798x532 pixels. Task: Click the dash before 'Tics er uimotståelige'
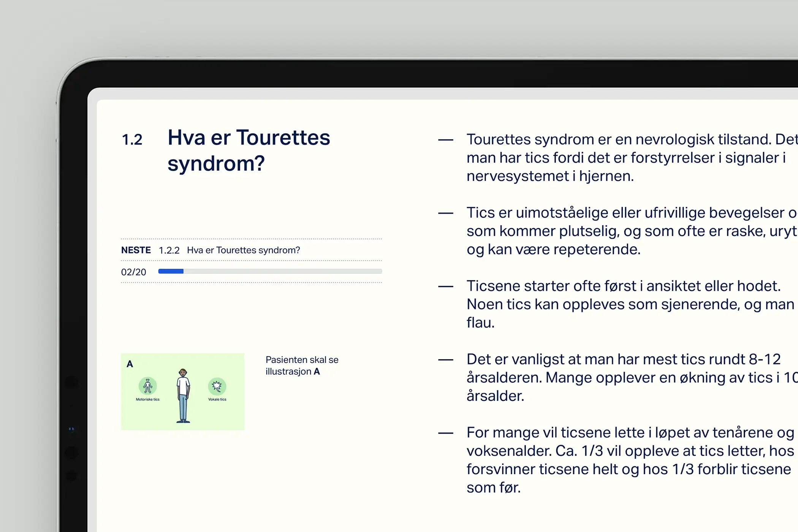point(445,214)
